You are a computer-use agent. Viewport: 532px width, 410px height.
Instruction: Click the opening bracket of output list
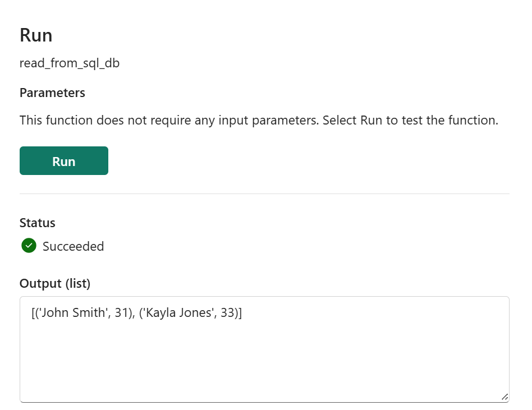coord(33,312)
